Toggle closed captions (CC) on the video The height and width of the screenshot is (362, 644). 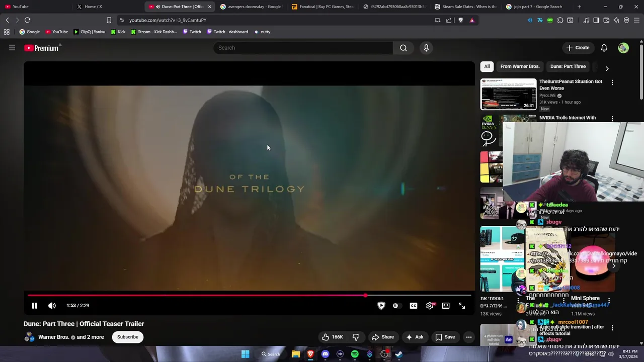[x=414, y=306]
